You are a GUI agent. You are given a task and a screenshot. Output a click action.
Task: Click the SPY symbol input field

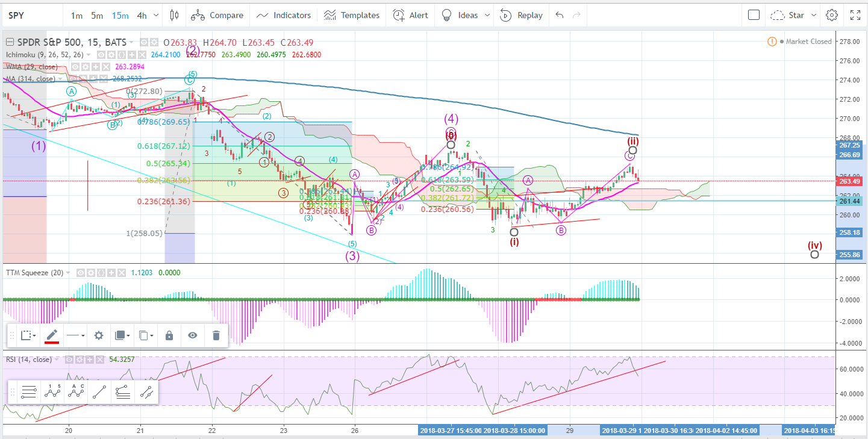click(31, 15)
